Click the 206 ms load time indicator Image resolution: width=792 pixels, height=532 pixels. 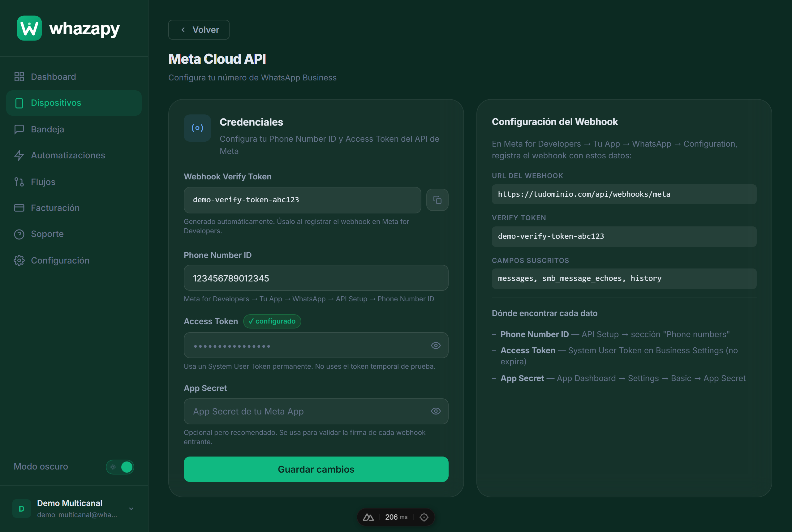point(396,517)
